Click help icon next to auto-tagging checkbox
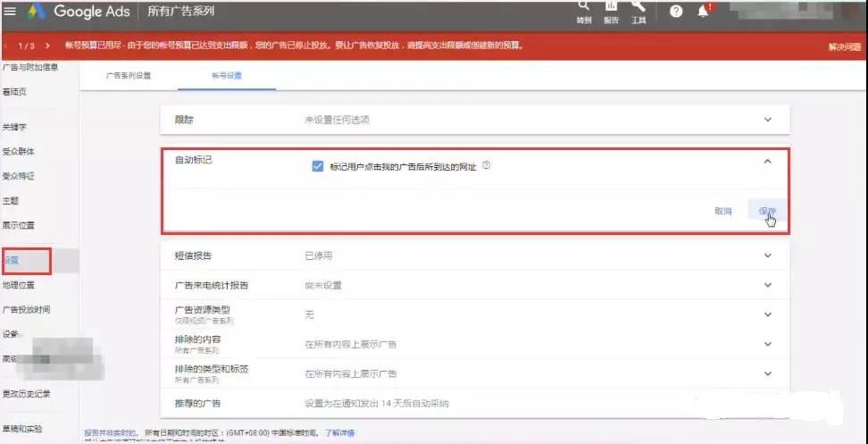Viewport: 868px width, 444px height. pyautogui.click(x=486, y=165)
